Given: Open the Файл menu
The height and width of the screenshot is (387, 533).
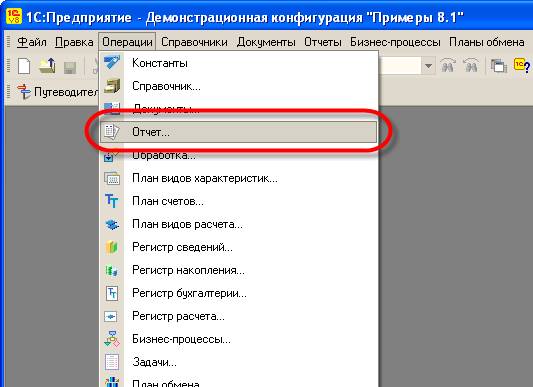Looking at the screenshot, I should pos(32,42).
